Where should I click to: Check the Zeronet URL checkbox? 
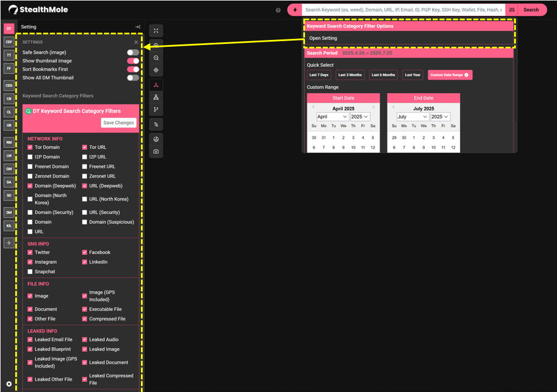85,176
